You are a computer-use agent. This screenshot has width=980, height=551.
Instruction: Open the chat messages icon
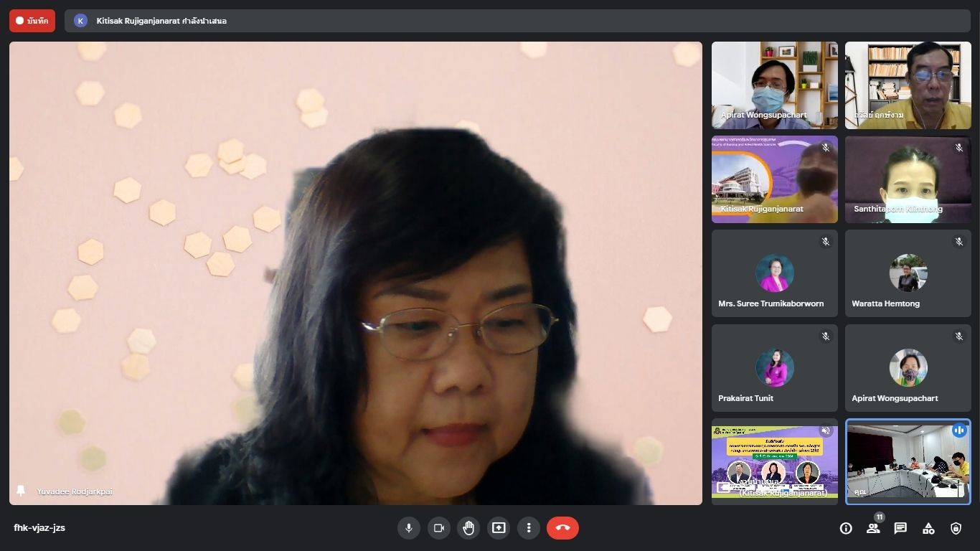900,528
